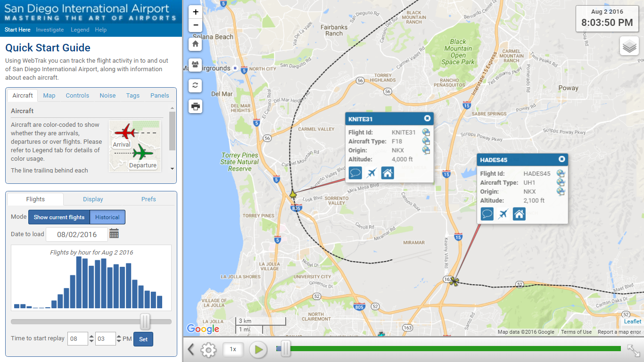Open playback settings gear
The width and height of the screenshot is (644, 362).
(208, 350)
